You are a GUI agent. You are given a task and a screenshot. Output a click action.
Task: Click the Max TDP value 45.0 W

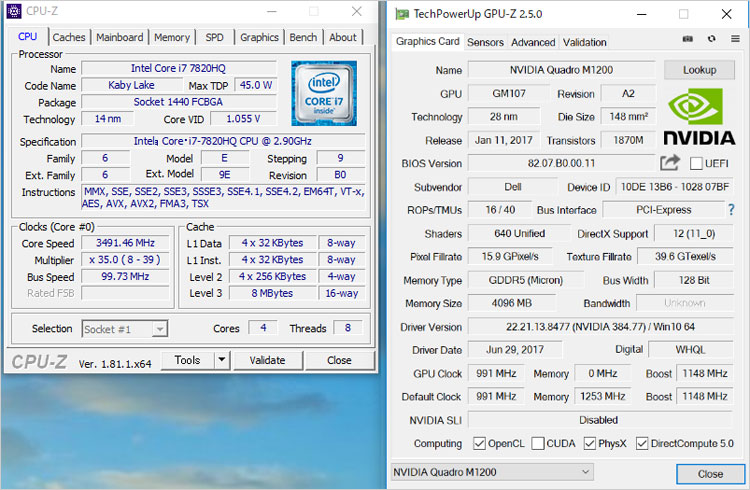[x=256, y=85]
